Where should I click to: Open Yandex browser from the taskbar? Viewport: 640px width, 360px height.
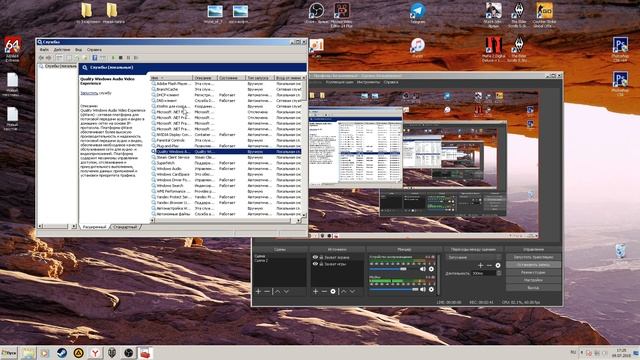[95, 353]
